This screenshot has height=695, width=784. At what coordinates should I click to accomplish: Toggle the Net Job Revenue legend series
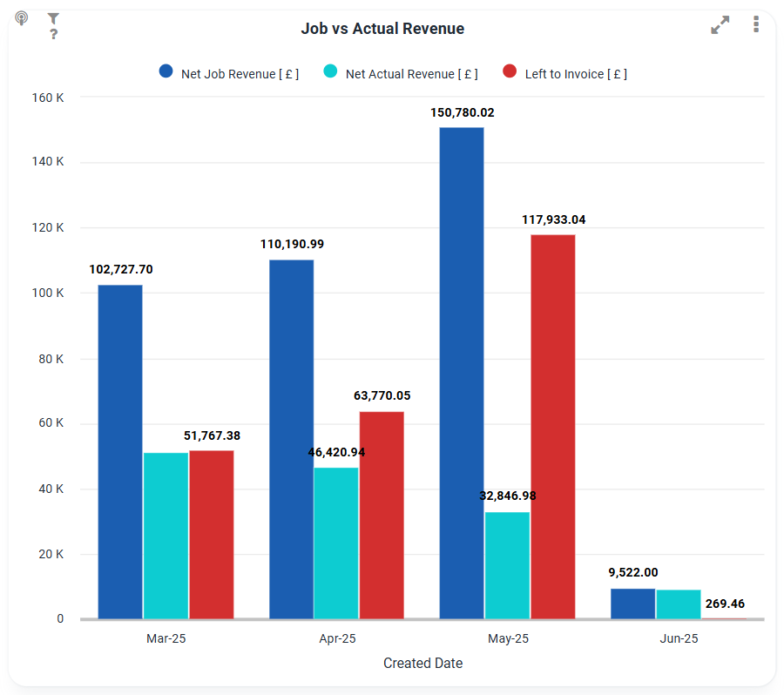click(240, 74)
